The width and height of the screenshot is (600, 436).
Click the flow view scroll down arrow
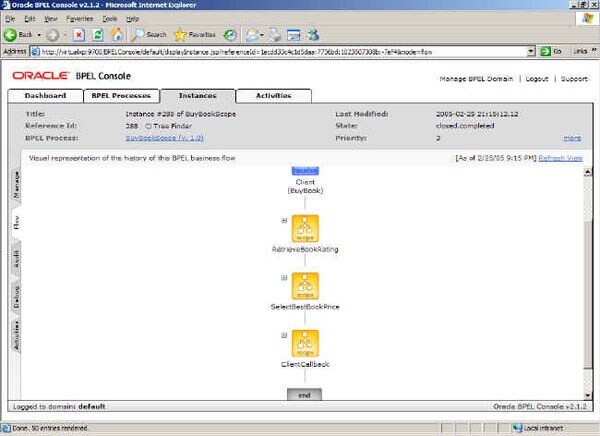[588, 395]
